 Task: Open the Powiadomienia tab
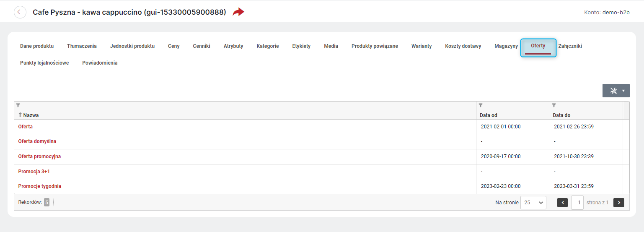point(100,63)
